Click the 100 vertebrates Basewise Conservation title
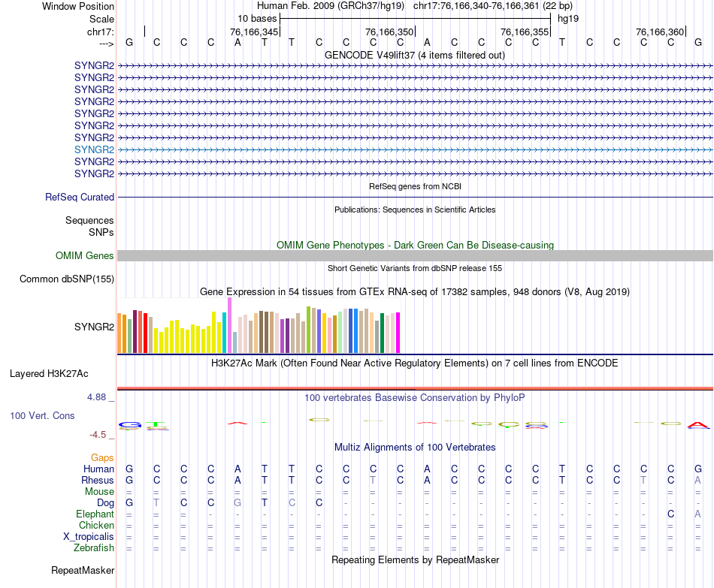Image resolution: width=714 pixels, height=588 pixels. tap(415, 398)
